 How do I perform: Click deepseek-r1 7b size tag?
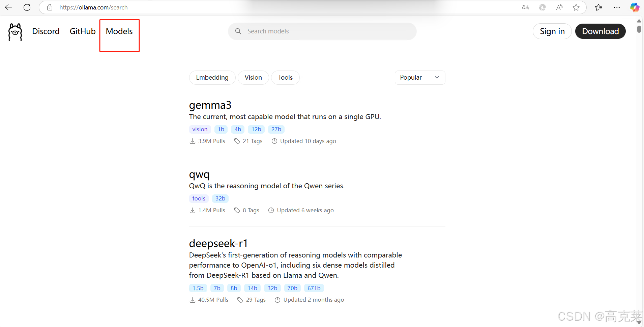217,288
